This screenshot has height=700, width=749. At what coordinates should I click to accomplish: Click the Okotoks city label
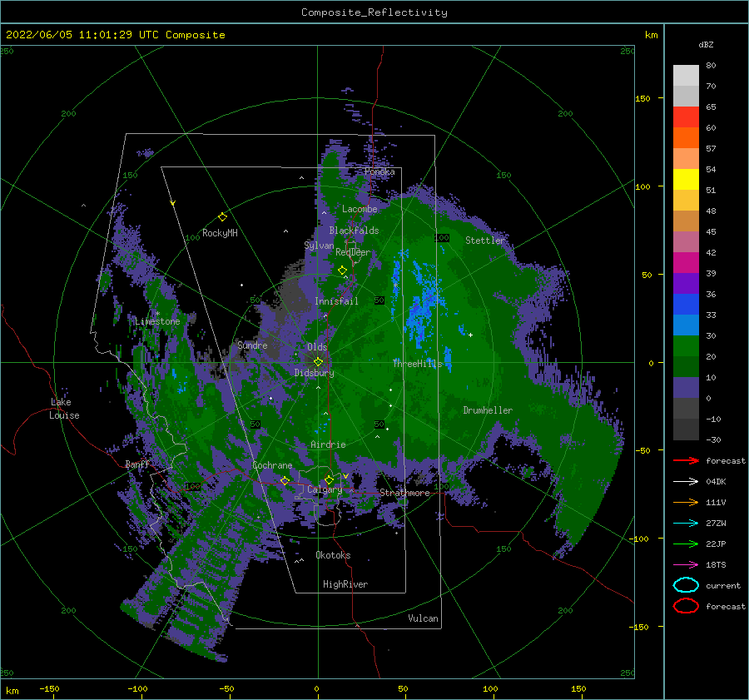334,555
